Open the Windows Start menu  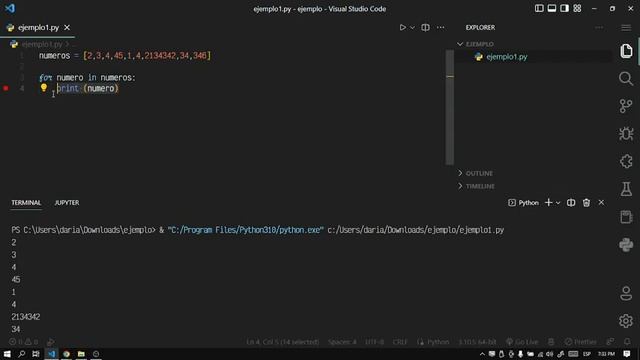(x=7, y=354)
